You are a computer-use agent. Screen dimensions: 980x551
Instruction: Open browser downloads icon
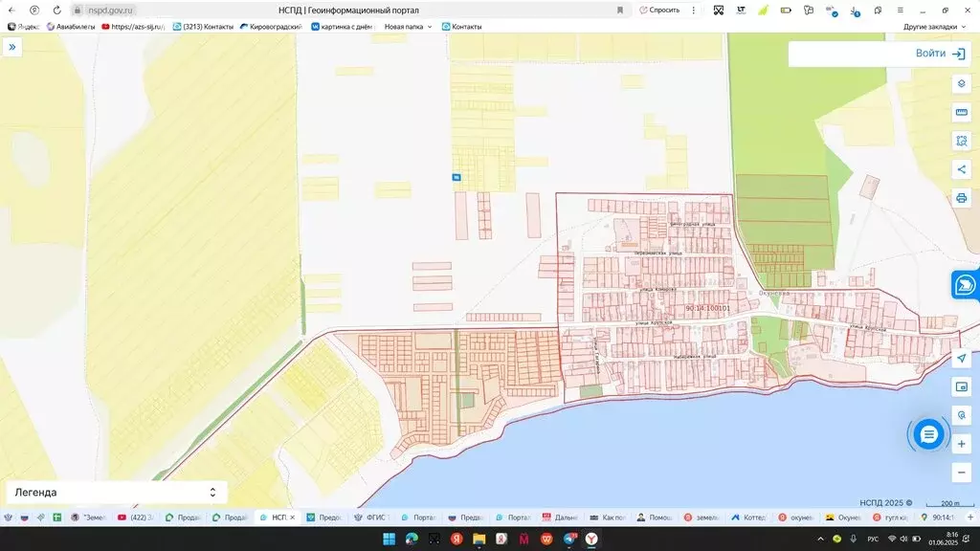click(x=855, y=11)
